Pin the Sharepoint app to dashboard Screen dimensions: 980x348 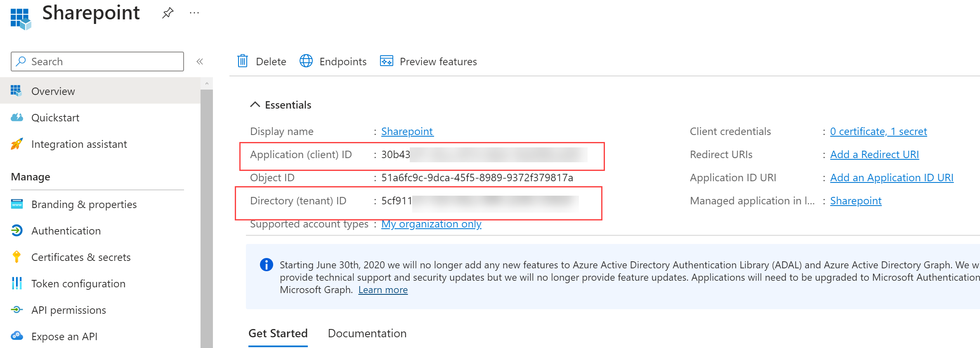(168, 13)
